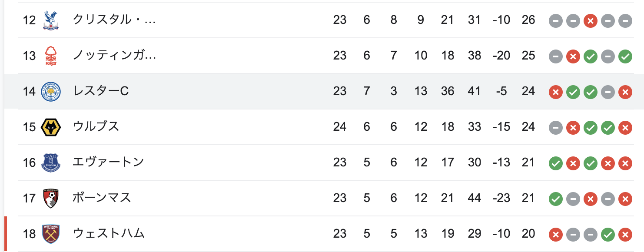Click Leicester's first red loss form icon

click(555, 92)
